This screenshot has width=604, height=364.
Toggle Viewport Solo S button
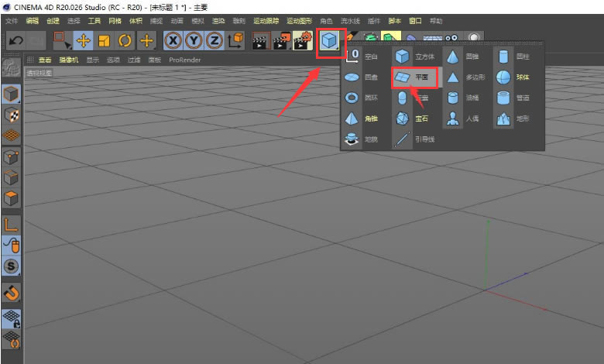click(11, 266)
